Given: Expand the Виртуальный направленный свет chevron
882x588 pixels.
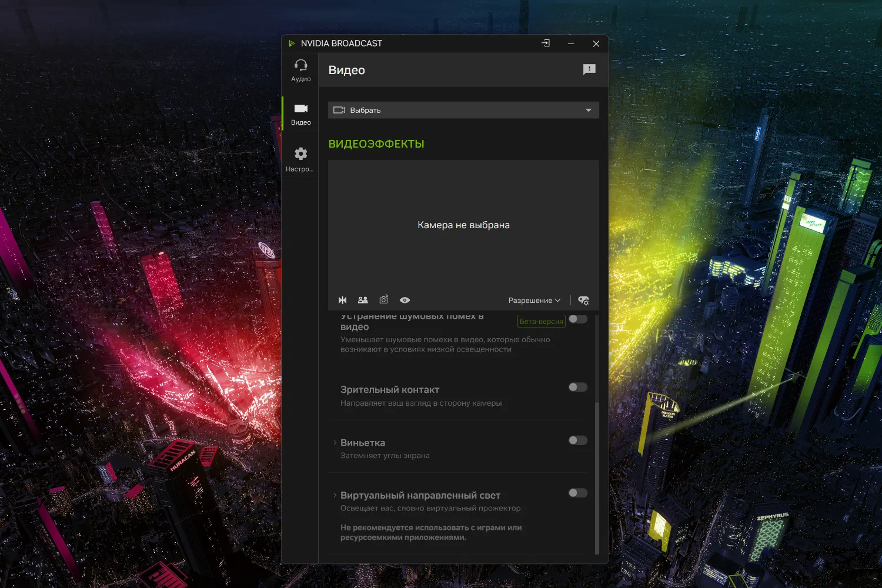Looking at the screenshot, I should pos(335,495).
